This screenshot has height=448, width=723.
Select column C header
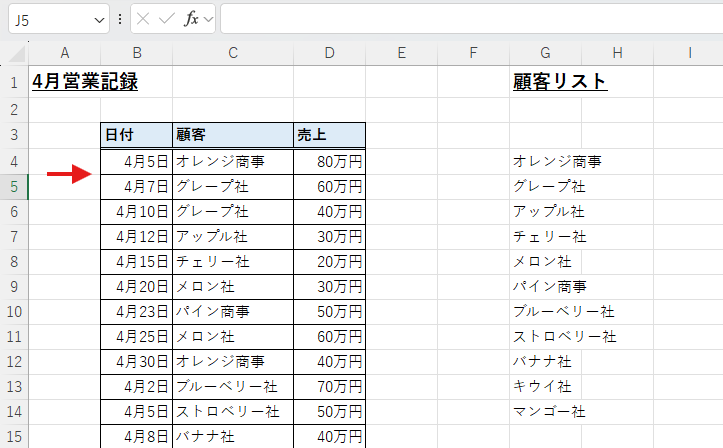click(x=232, y=52)
